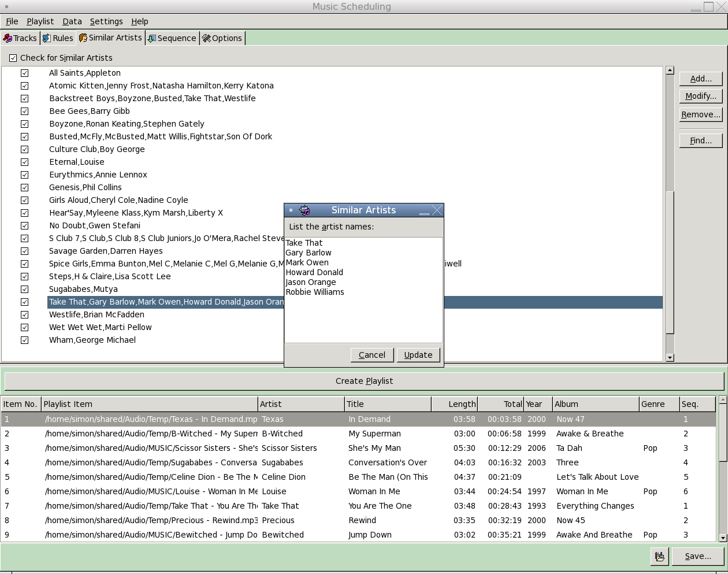Click the Options tab tools icon
The height and width of the screenshot is (574, 728).
tap(206, 38)
